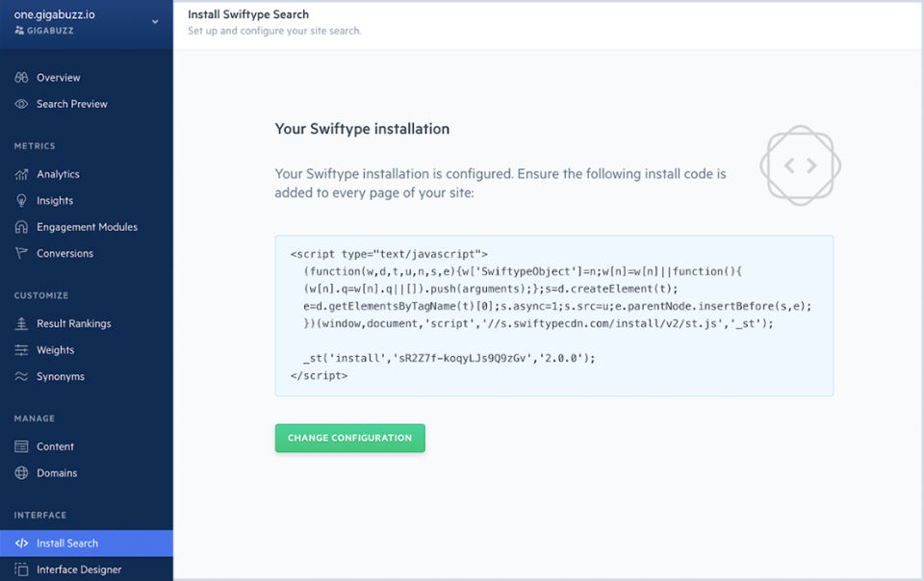Click the Synonyms wave icon
Screen dimensions: 924x581
coord(21,376)
